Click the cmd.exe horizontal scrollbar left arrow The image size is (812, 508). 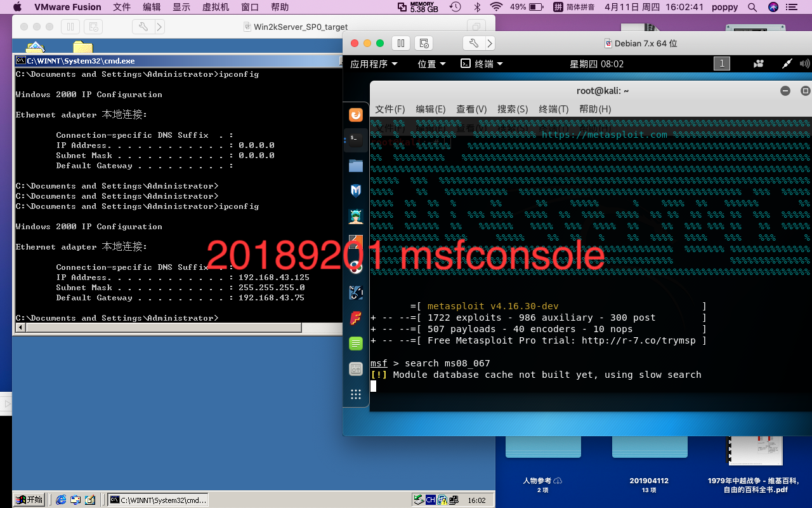(20, 328)
